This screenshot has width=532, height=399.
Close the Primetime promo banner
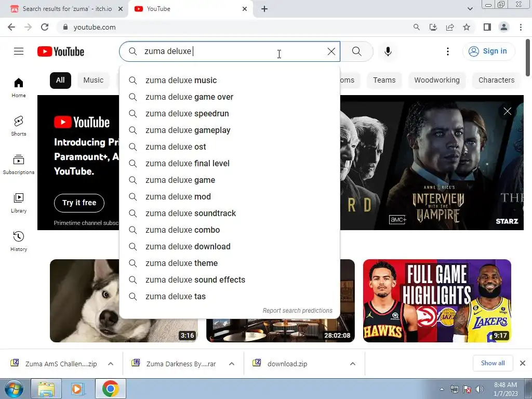click(507, 111)
